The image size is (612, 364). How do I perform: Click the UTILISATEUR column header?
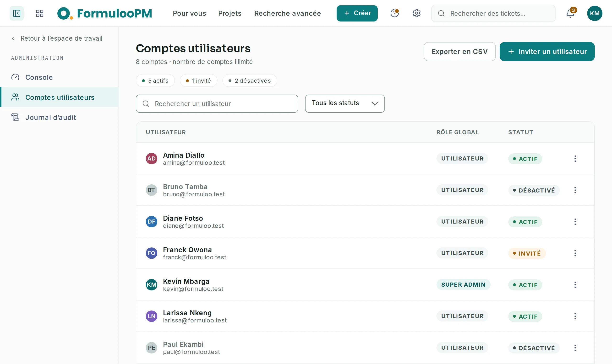tap(166, 132)
